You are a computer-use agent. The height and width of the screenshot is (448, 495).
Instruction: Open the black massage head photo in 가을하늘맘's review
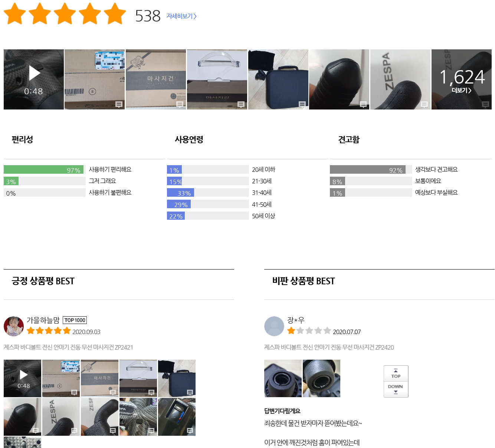pyautogui.click(x=23, y=417)
